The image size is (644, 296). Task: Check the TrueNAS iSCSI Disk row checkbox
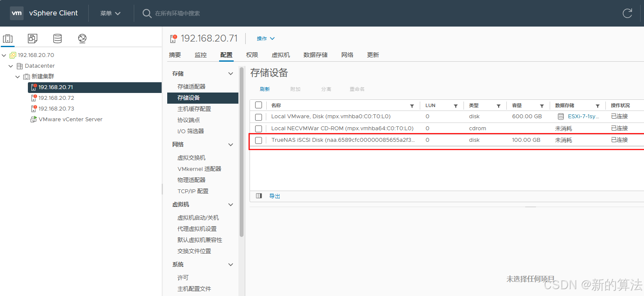pyautogui.click(x=259, y=140)
